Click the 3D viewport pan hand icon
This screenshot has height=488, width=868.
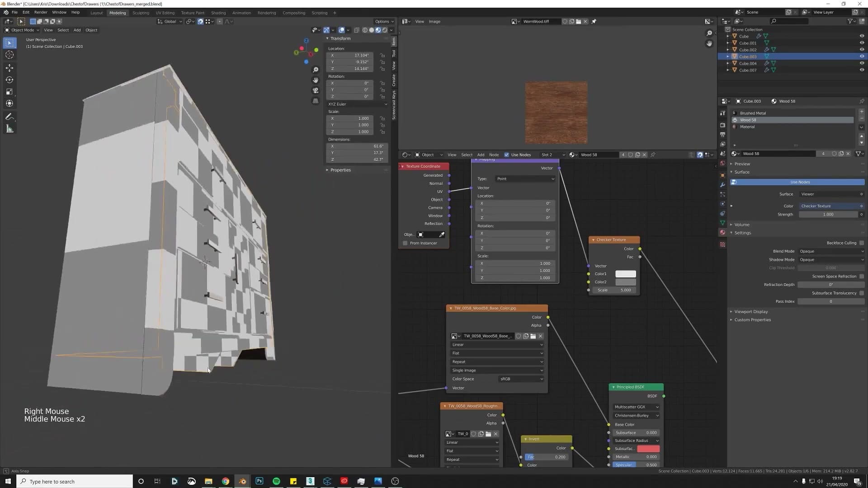tap(316, 80)
